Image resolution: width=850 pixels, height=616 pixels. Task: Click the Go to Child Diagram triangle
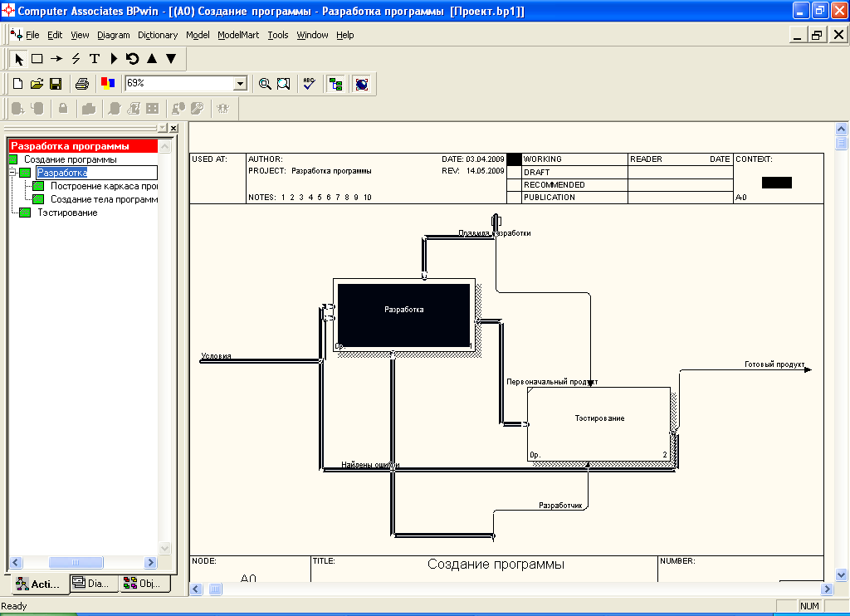(x=171, y=59)
